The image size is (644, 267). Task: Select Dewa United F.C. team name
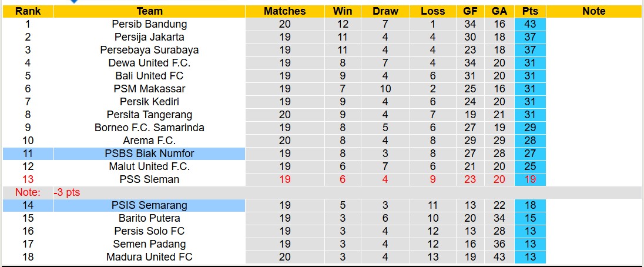coord(149,63)
